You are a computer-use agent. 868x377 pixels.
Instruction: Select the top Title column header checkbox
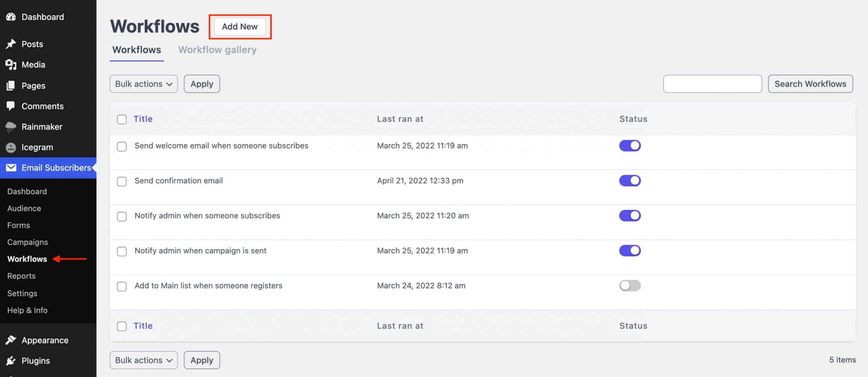pos(121,119)
